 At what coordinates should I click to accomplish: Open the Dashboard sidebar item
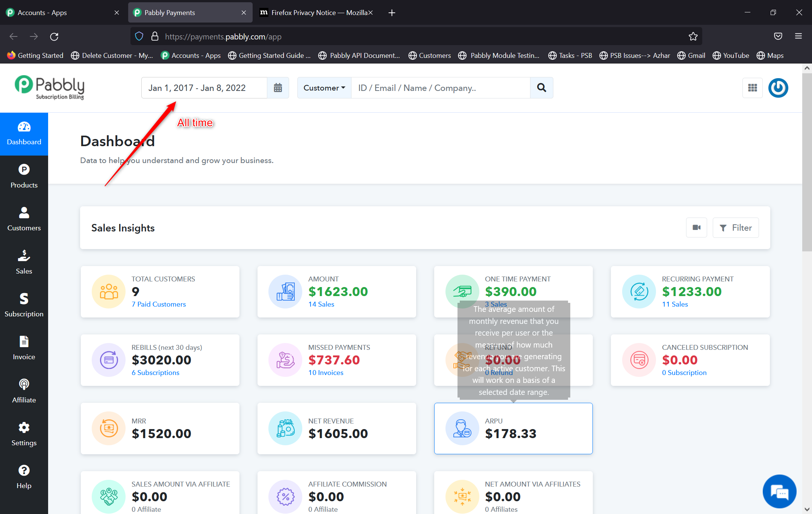(24, 134)
